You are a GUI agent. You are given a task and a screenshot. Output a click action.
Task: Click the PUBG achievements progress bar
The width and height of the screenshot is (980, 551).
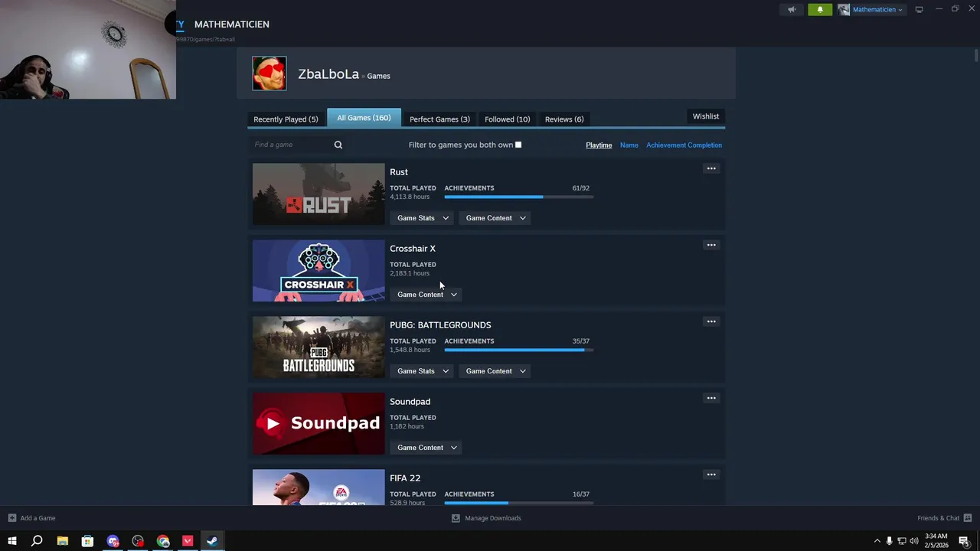click(x=519, y=350)
